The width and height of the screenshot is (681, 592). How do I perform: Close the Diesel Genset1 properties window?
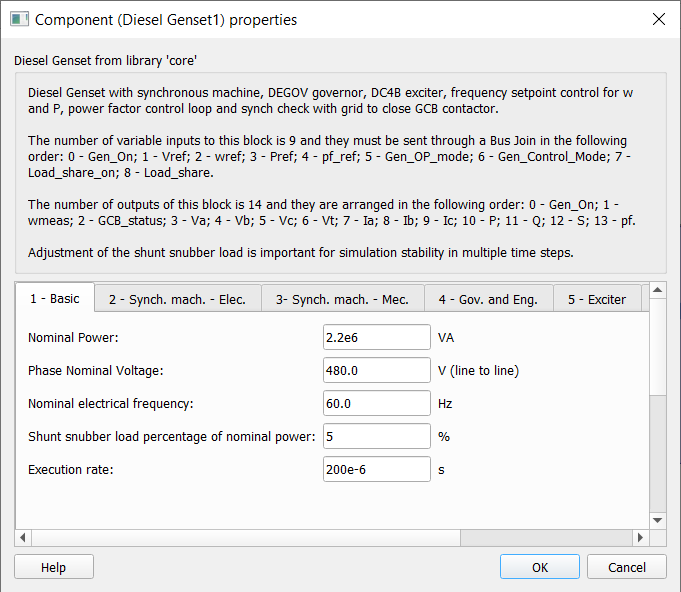click(658, 19)
